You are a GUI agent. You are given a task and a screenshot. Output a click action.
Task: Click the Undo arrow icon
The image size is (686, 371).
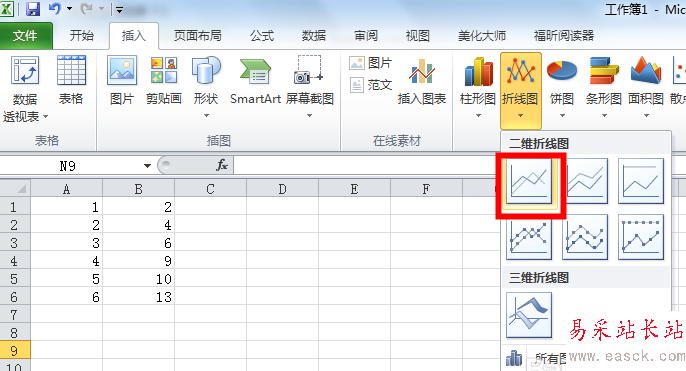(55, 9)
